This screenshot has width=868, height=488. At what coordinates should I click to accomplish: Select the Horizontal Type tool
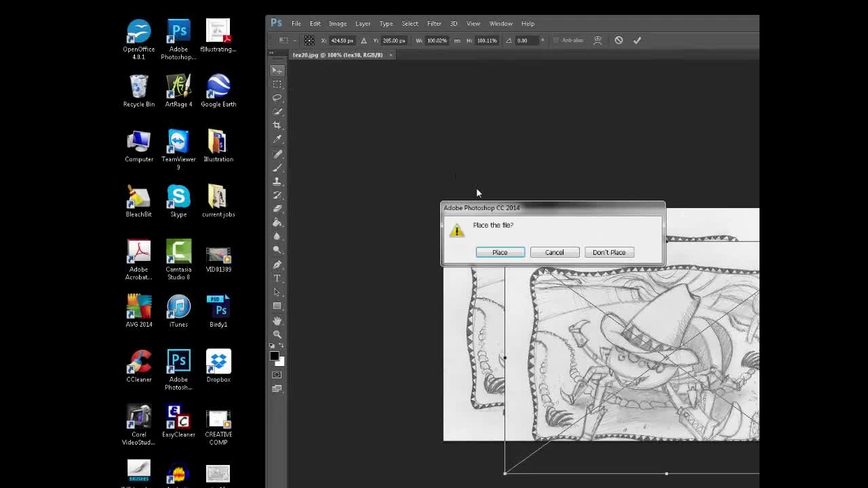tap(277, 279)
